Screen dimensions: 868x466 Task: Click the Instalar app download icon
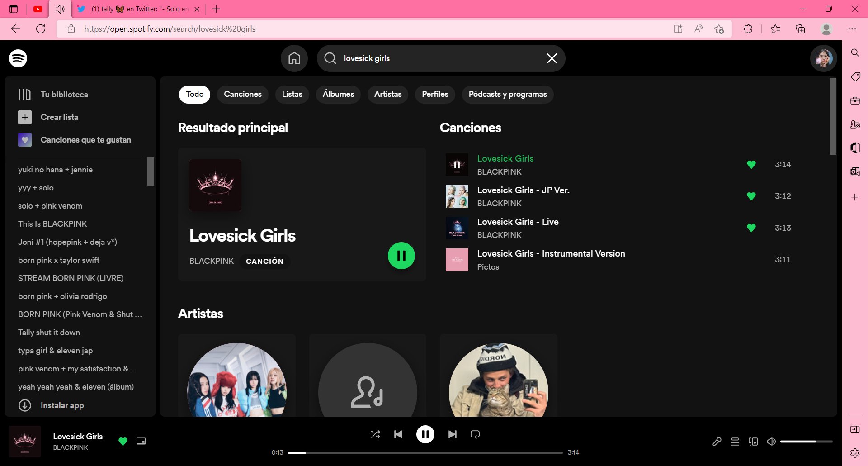coord(25,405)
